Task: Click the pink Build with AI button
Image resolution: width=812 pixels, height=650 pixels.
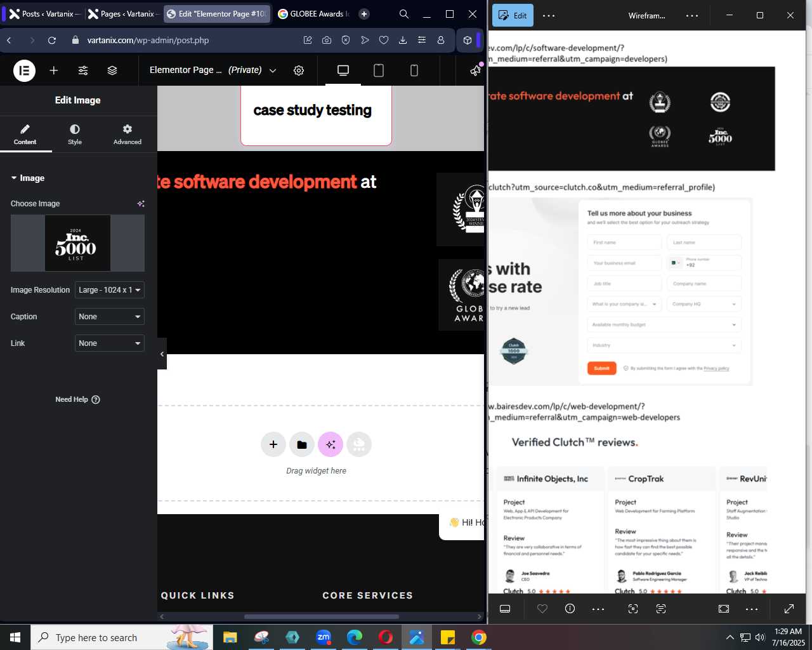Action: pos(331,444)
